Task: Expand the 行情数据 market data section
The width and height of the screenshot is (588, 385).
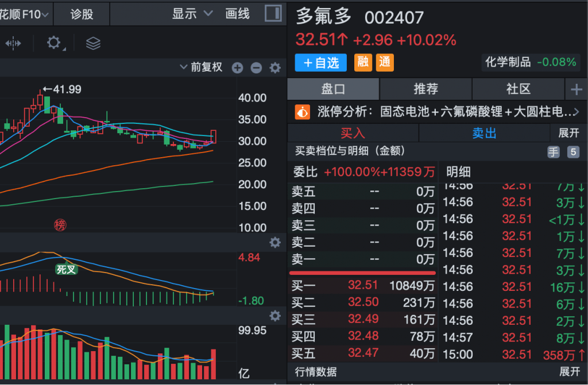Action: click(x=568, y=372)
